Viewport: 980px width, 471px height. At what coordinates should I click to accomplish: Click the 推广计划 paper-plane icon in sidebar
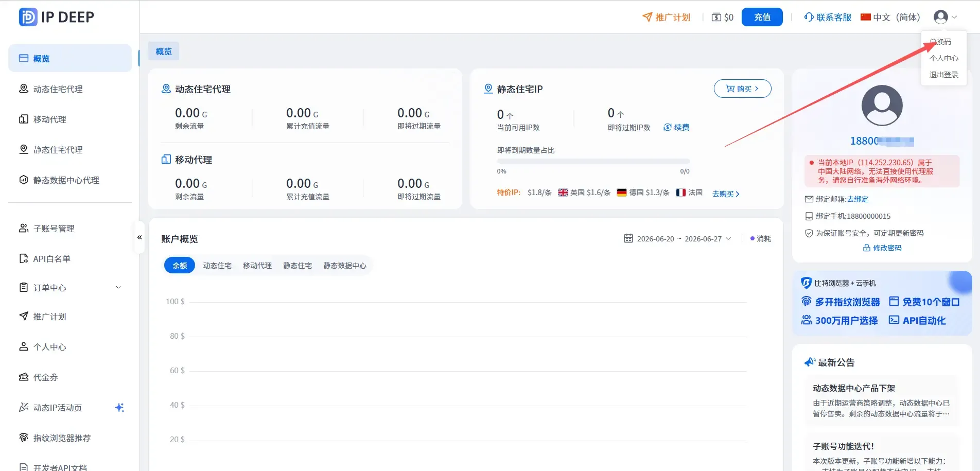(x=24, y=316)
